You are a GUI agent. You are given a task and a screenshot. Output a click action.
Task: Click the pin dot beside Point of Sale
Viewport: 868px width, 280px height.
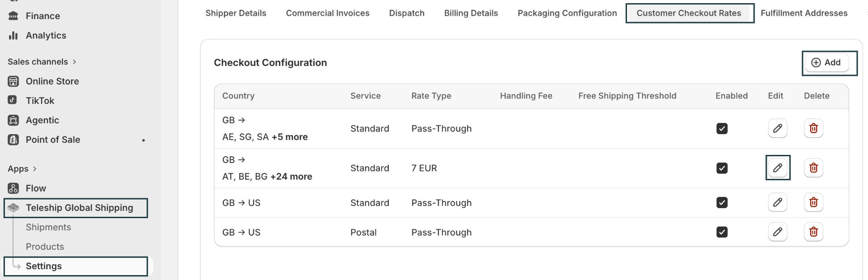pyautogui.click(x=143, y=140)
